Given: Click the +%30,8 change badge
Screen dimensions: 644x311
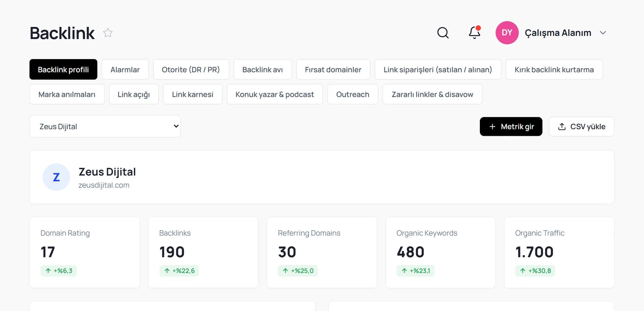Looking at the screenshot, I should [535, 271].
